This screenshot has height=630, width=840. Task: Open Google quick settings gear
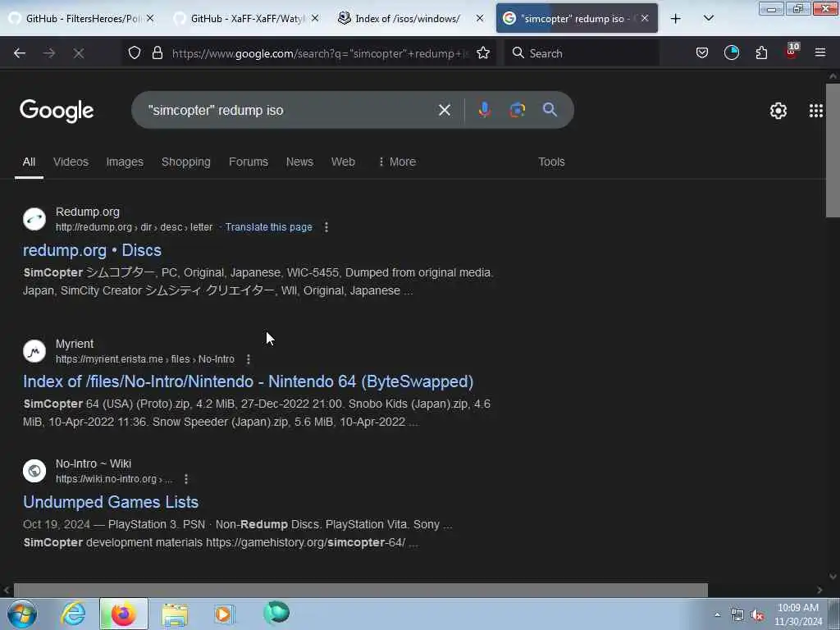(778, 111)
